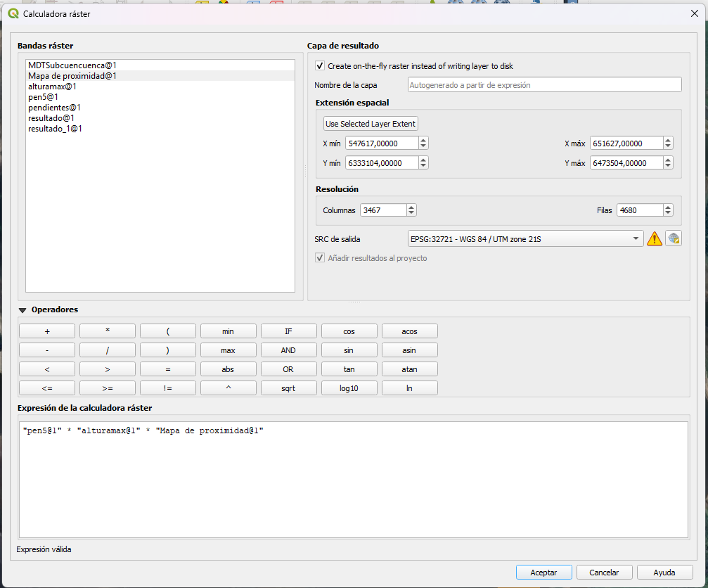708x588 pixels.
Task: Click the Nombre de la capa field
Action: (x=544, y=85)
